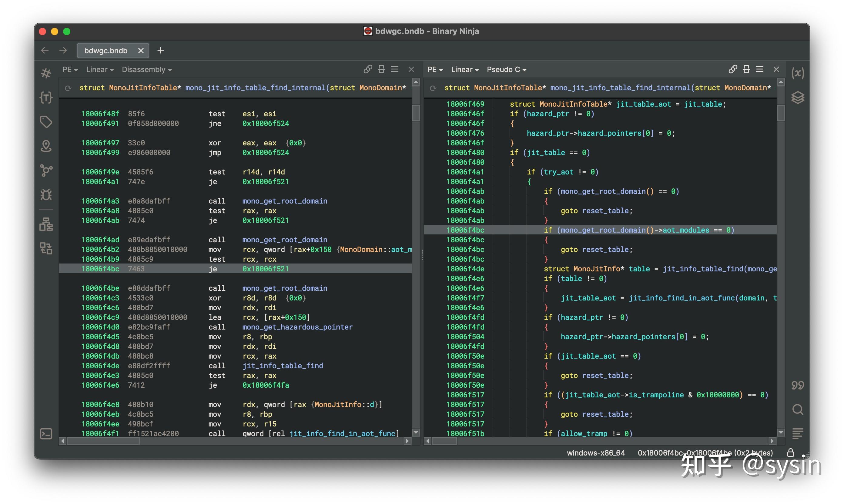Open the Variables (x) panel icon

tap(797, 73)
